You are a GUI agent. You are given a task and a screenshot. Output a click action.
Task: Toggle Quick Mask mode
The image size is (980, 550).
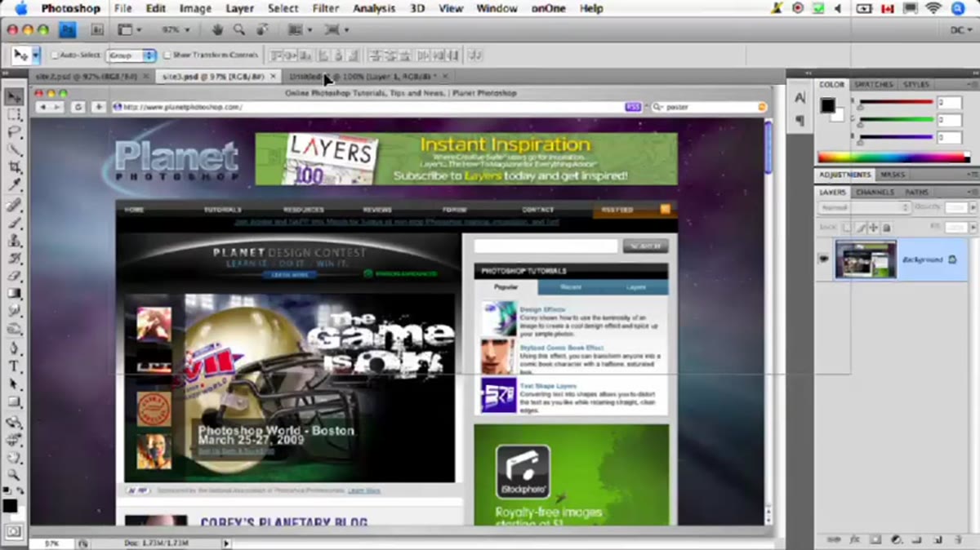(x=13, y=530)
